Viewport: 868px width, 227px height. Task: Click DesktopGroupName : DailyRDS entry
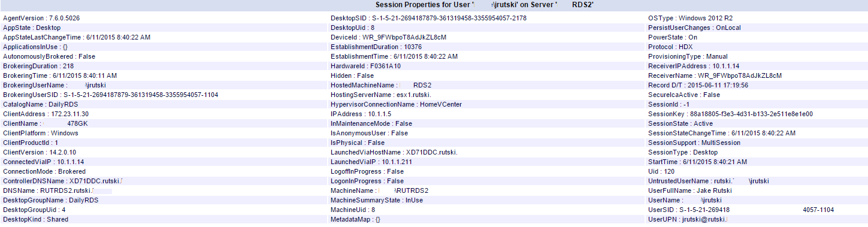(x=50, y=200)
